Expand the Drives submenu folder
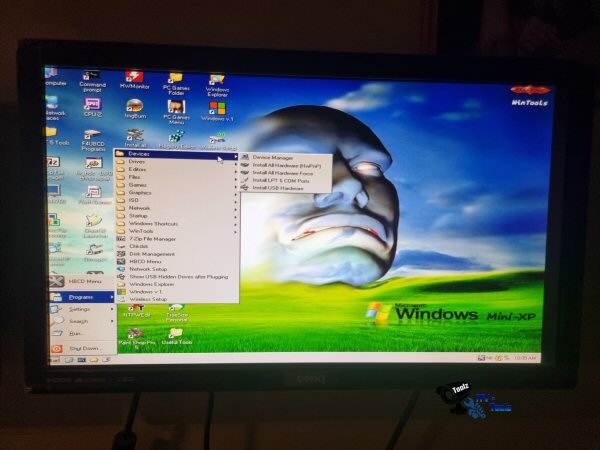 [137, 162]
